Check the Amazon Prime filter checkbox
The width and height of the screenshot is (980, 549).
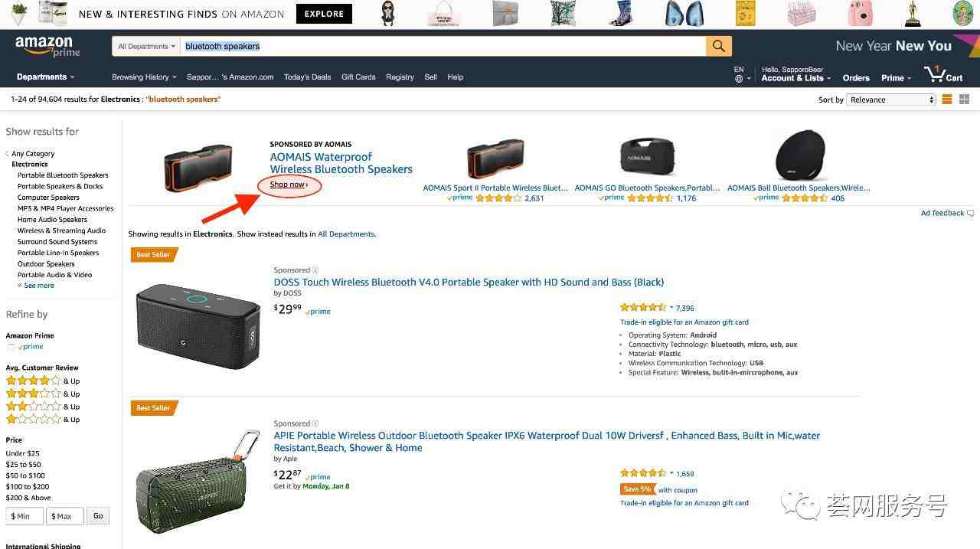[11, 347]
